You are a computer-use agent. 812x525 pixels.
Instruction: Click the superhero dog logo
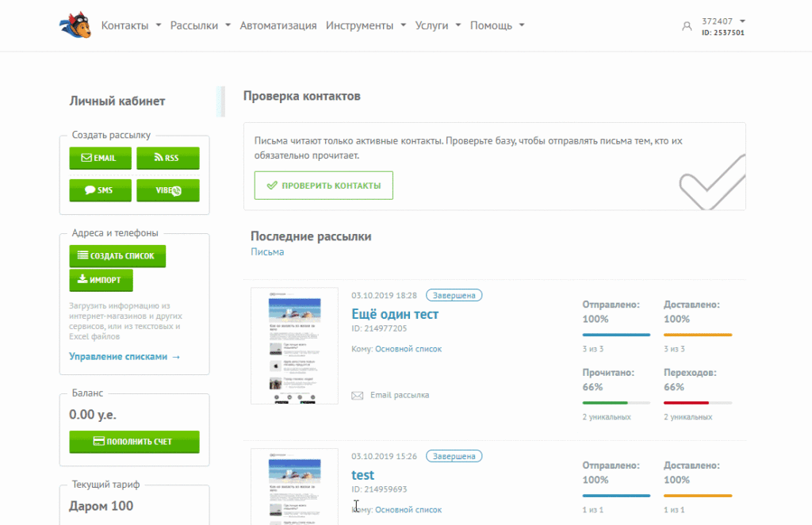(75, 25)
